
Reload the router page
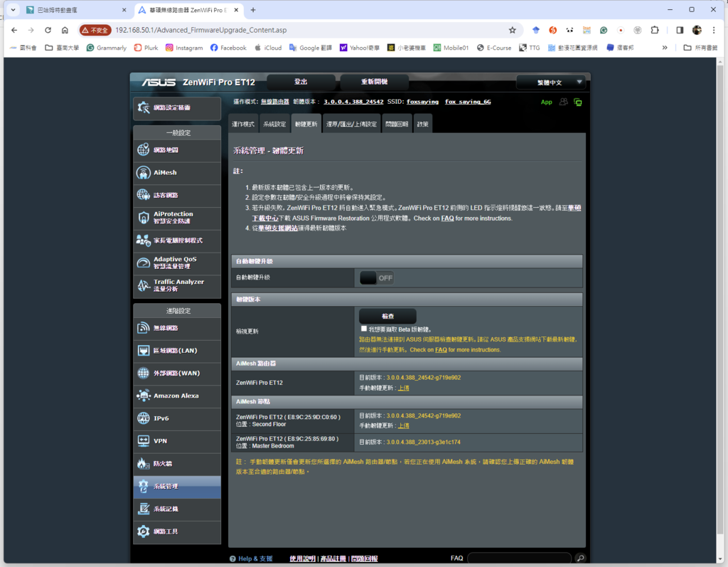tap(48, 30)
